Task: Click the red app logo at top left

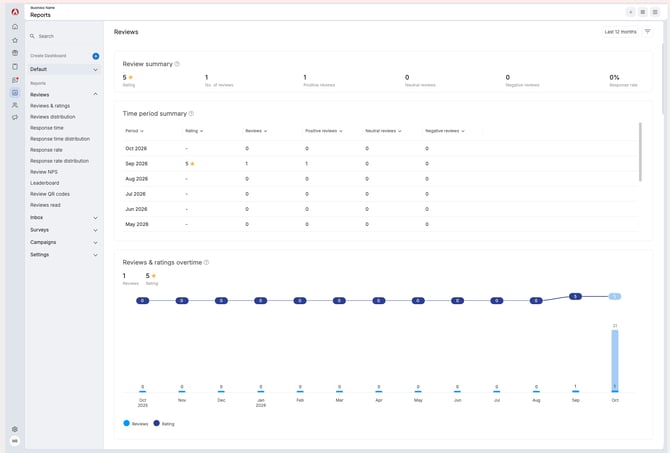Action: (15, 12)
